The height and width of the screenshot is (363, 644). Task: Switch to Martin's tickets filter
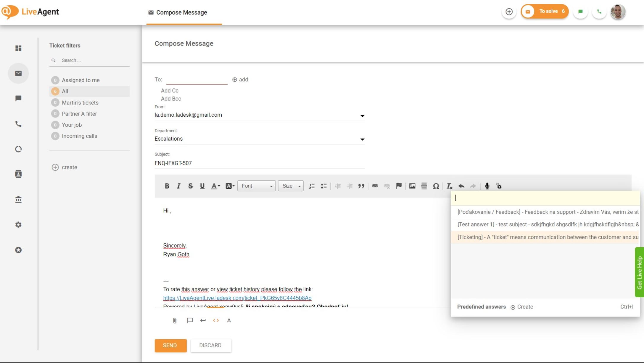click(80, 102)
